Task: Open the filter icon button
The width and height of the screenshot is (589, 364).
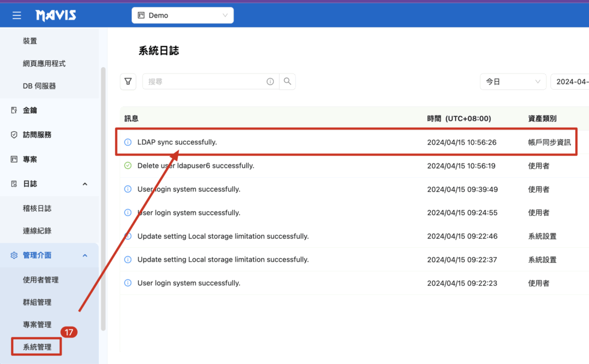Action: (x=128, y=82)
